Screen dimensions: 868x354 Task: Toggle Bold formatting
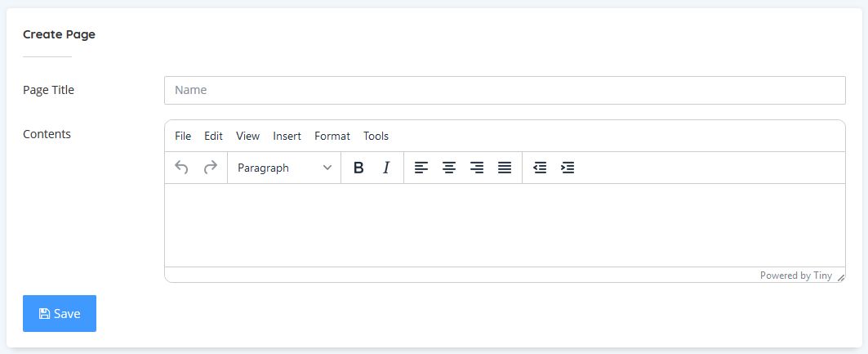(x=358, y=168)
